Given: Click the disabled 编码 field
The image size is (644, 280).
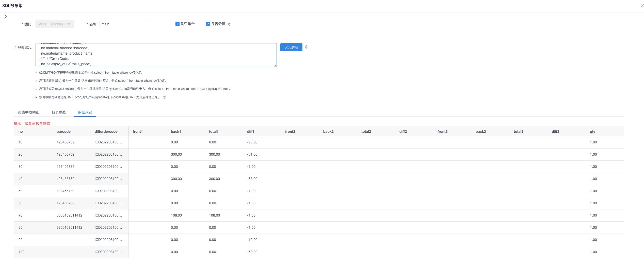Looking at the screenshot, I should [55, 24].
